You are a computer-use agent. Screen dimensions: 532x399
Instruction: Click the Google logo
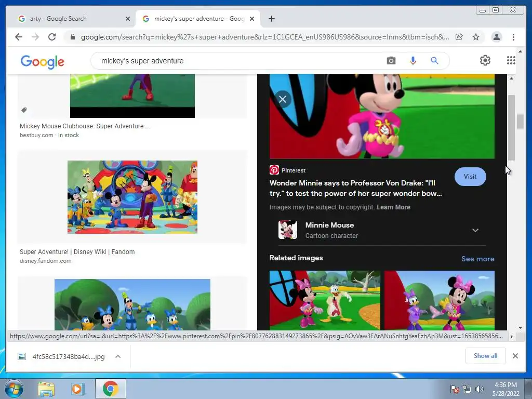(x=43, y=61)
